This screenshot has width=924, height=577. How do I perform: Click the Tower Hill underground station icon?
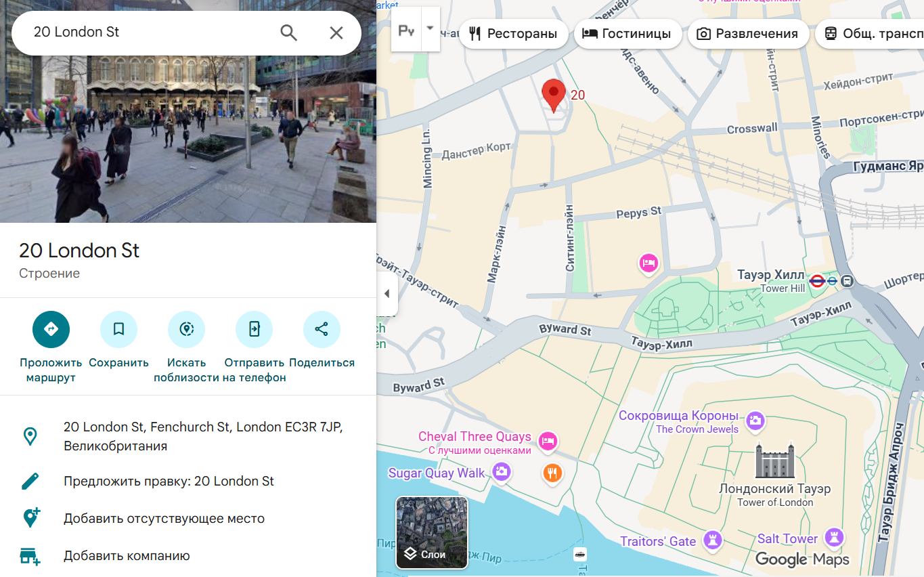pos(817,280)
